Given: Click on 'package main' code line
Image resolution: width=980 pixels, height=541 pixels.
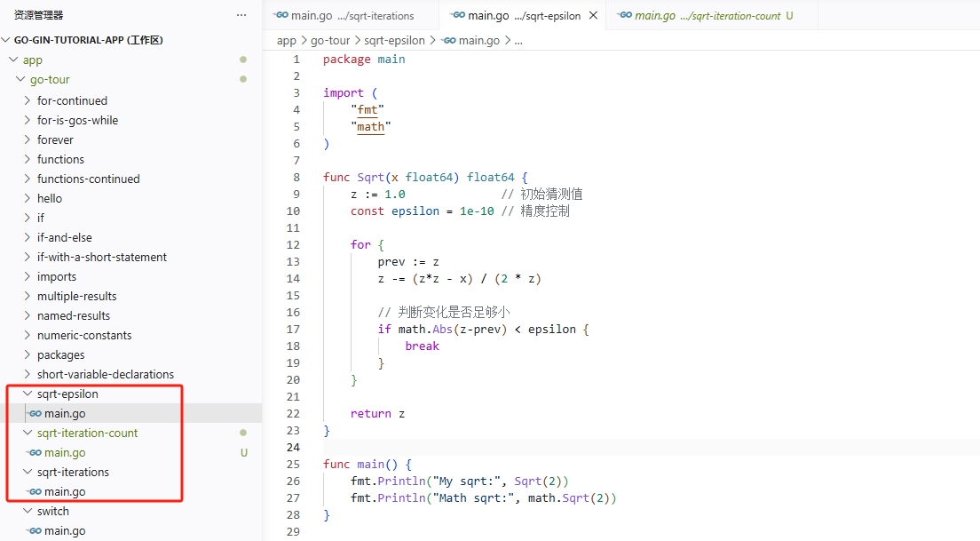Looking at the screenshot, I should 364,60.
